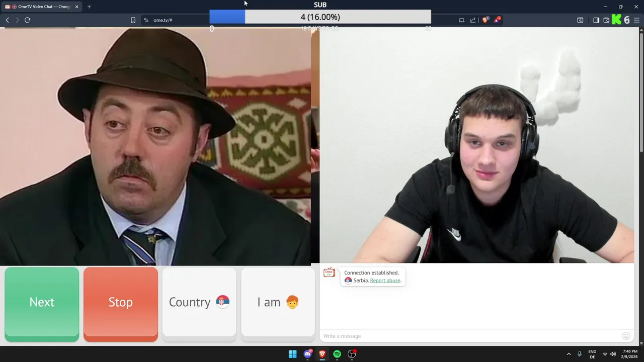644x362 pixels.
Task: Go forward in browser history
Action: pos(17,20)
